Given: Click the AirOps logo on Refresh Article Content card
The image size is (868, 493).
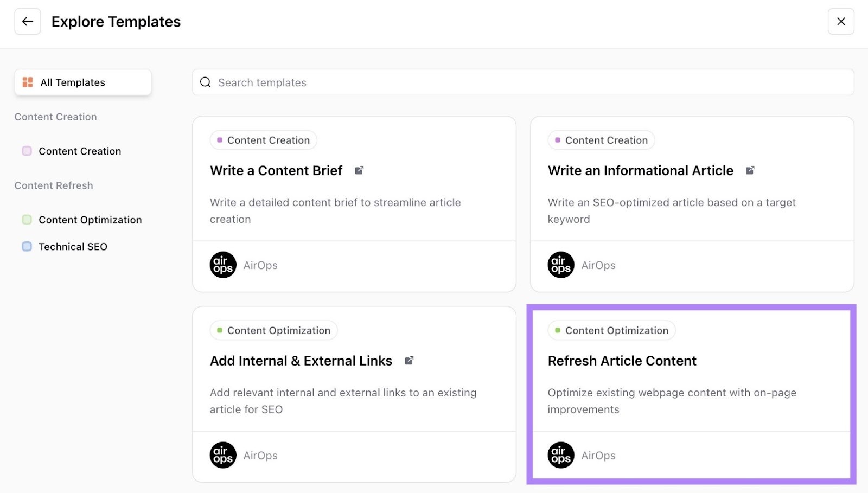Looking at the screenshot, I should click(561, 455).
